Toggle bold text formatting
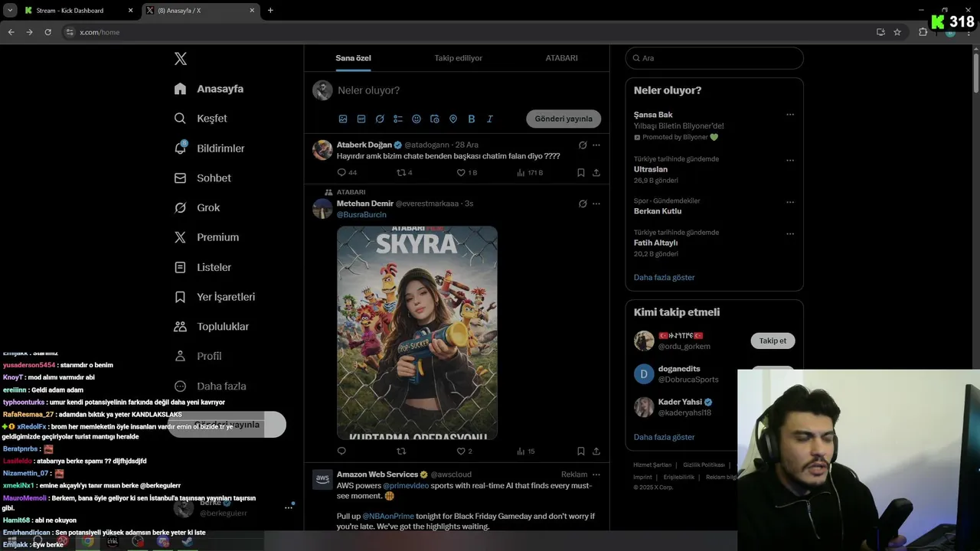 click(472, 119)
